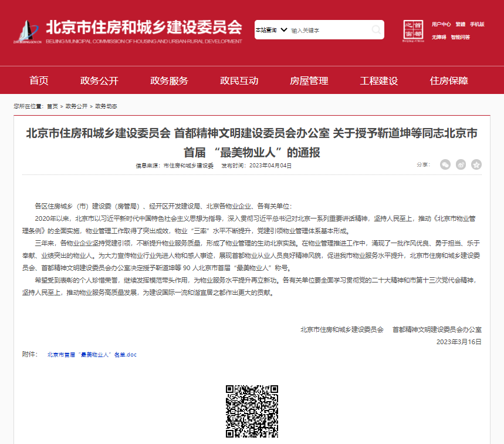Click 政务动态 in the breadcrumb
The height and width of the screenshot is (444, 504).
[106, 106]
